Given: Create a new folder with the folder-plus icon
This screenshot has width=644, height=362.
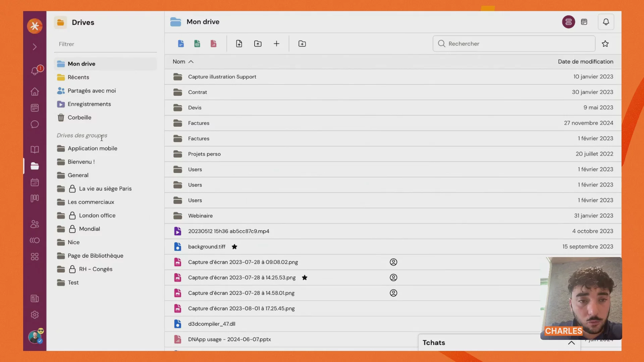Looking at the screenshot, I should click(x=302, y=44).
